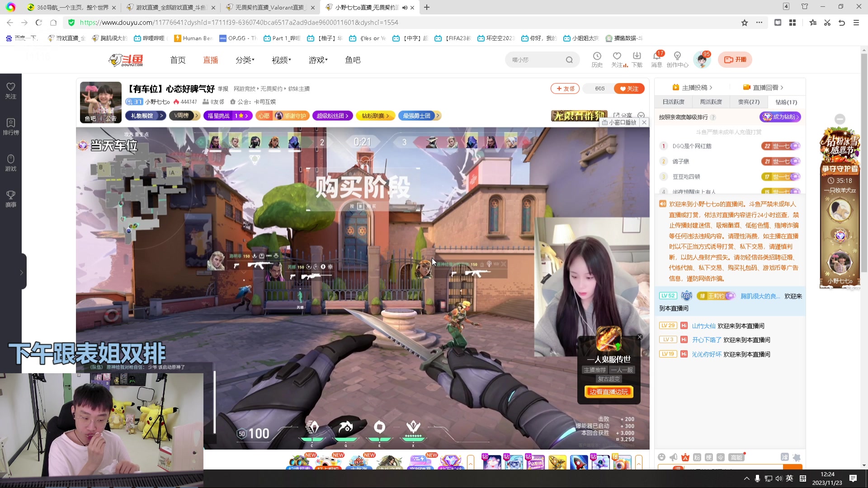Viewport: 868px width, 488px height.
Task: Click the + 友邻 button
Action: 565,89
